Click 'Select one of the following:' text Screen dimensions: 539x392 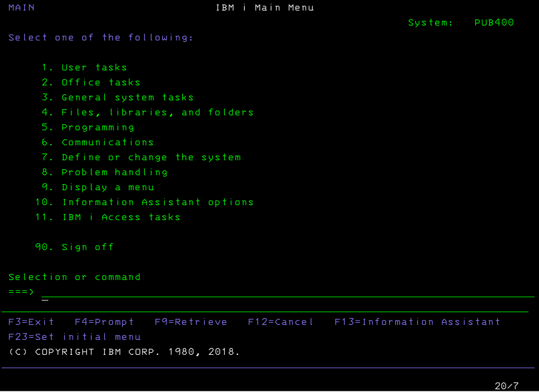[100, 38]
